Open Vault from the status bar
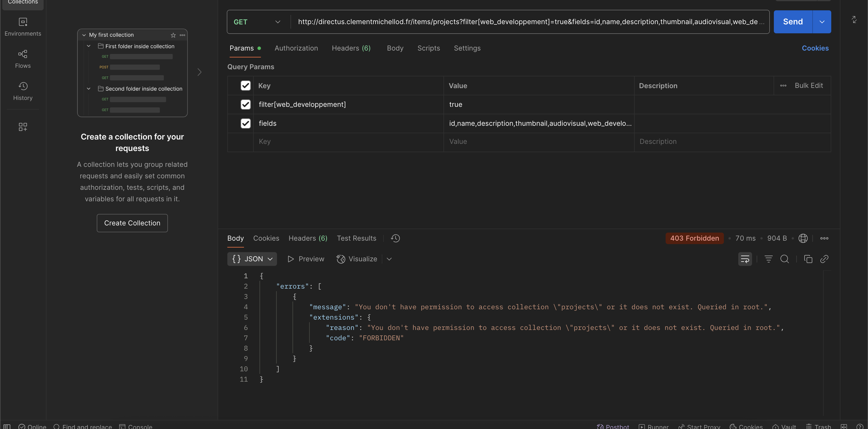The height and width of the screenshot is (429, 868). pyautogui.click(x=784, y=426)
